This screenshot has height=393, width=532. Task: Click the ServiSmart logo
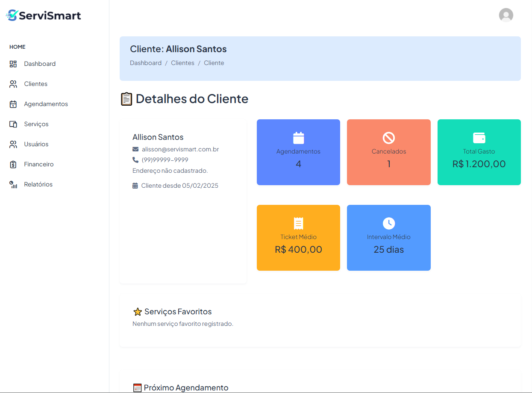point(43,15)
